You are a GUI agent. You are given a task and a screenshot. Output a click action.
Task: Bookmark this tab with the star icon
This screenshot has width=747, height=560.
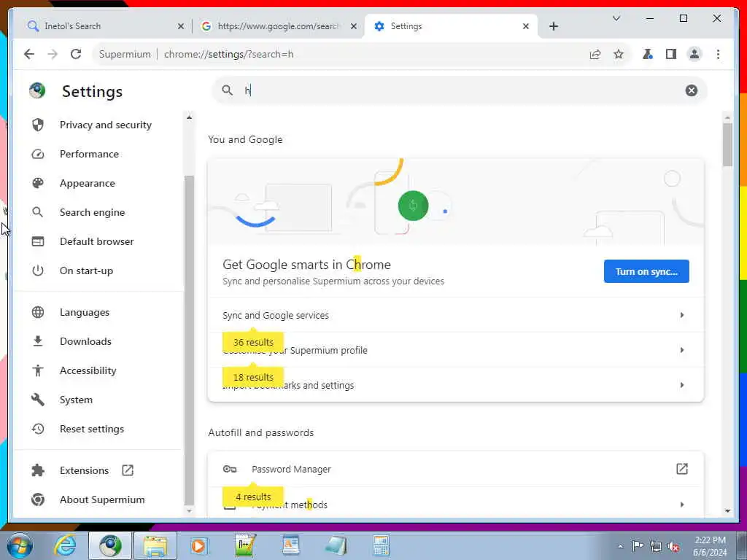[x=619, y=54]
